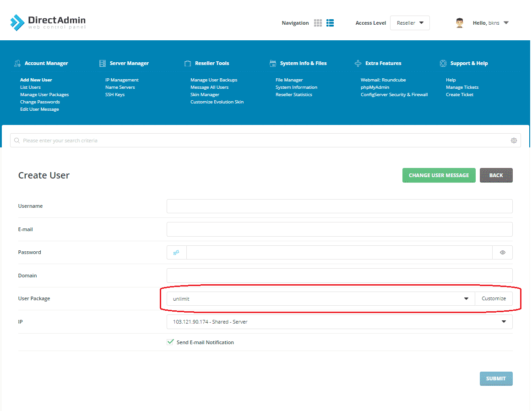Open Manage User Backups link

[x=214, y=80]
